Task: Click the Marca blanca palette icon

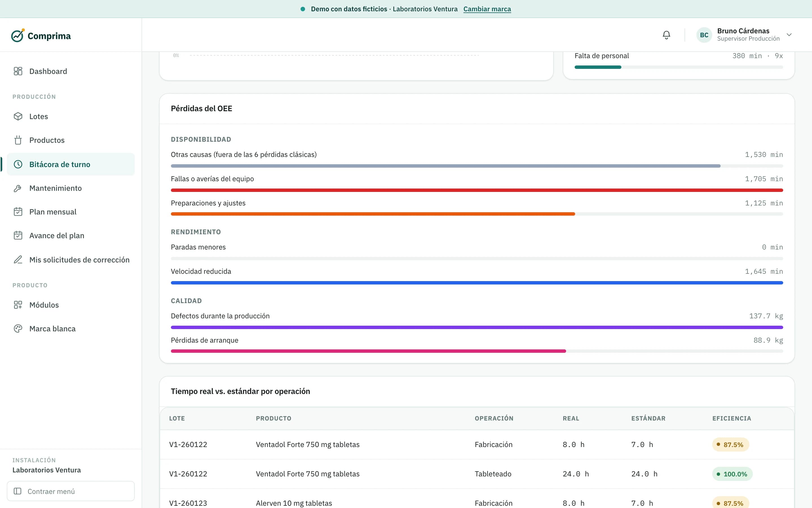Action: 18,329
